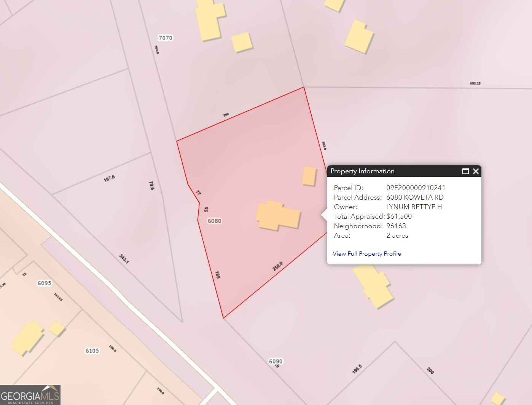The height and width of the screenshot is (405, 532).
Task: Click the small square building near parcel 7070
Action: (x=241, y=42)
